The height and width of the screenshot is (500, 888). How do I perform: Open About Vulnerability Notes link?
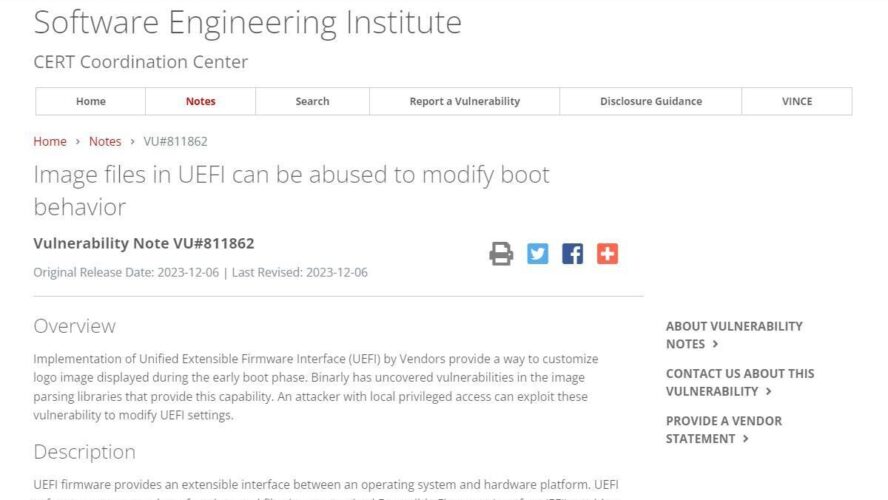(x=734, y=335)
